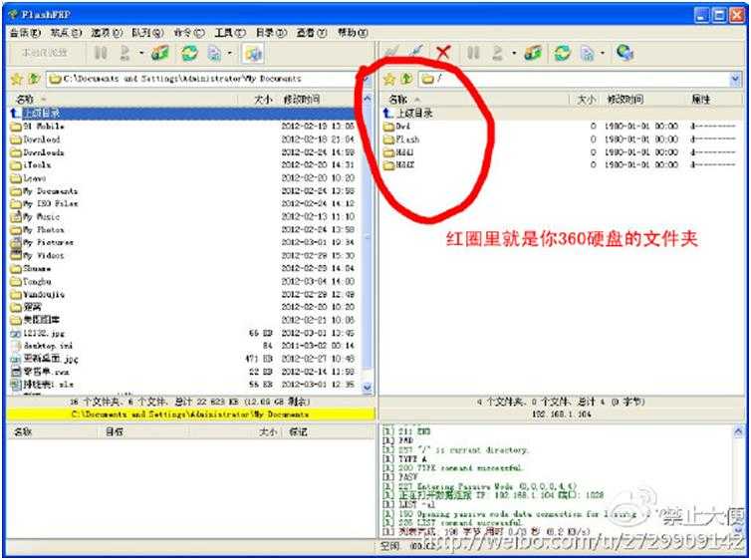Go up one folder in the local pane
Image resolution: width=751 pixels, height=560 pixels.
(x=34, y=79)
